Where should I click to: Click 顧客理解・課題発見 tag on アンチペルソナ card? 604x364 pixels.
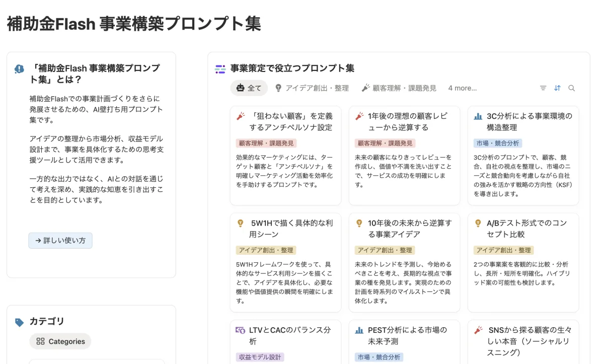[x=266, y=143]
